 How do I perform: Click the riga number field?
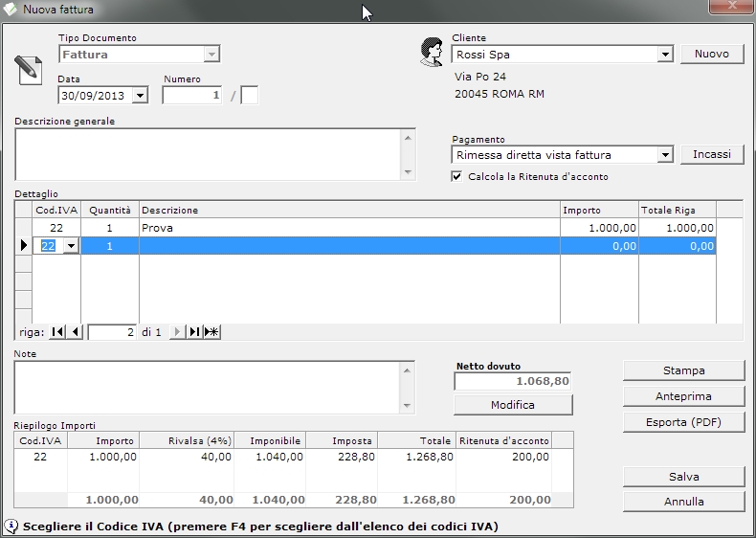(x=112, y=332)
